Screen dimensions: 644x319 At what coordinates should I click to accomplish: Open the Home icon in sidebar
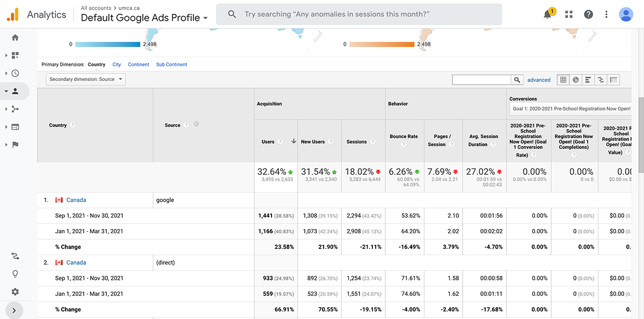point(15,38)
